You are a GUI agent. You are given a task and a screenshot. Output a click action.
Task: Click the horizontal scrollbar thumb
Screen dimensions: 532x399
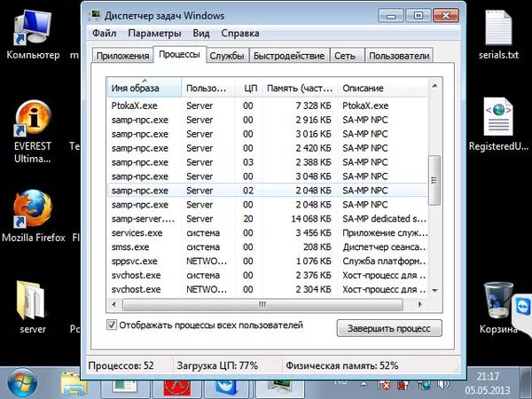(x=262, y=304)
